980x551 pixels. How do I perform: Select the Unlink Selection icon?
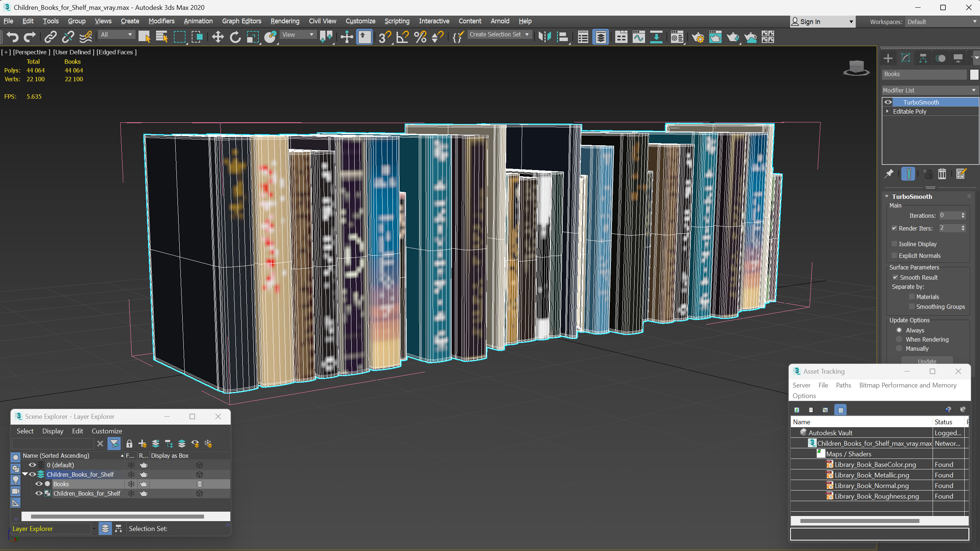(x=68, y=37)
